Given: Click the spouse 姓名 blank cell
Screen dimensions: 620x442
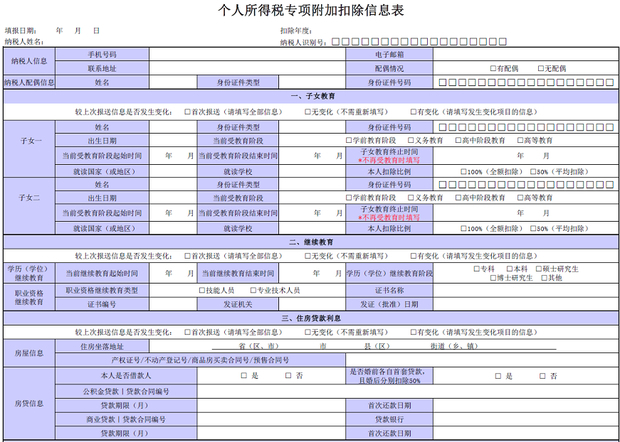Looking at the screenshot, I should 173,82.
